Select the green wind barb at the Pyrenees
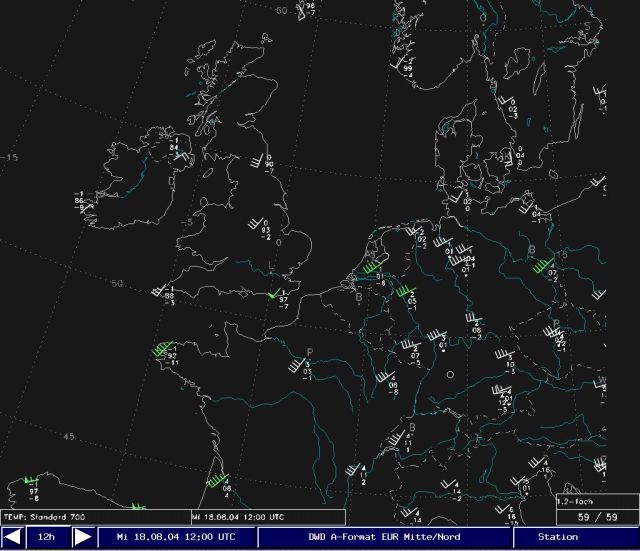This screenshot has width=640, height=551. [x=216, y=481]
